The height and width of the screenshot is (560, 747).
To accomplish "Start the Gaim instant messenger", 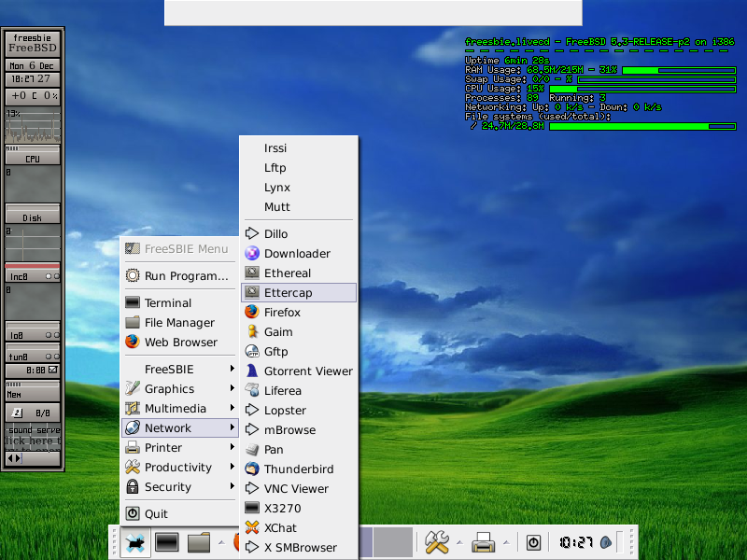I will (299, 332).
